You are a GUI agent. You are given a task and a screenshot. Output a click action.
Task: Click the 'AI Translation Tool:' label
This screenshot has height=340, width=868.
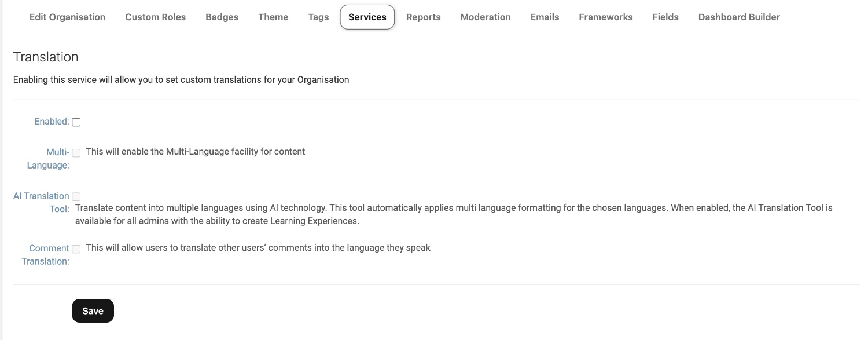[42, 202]
